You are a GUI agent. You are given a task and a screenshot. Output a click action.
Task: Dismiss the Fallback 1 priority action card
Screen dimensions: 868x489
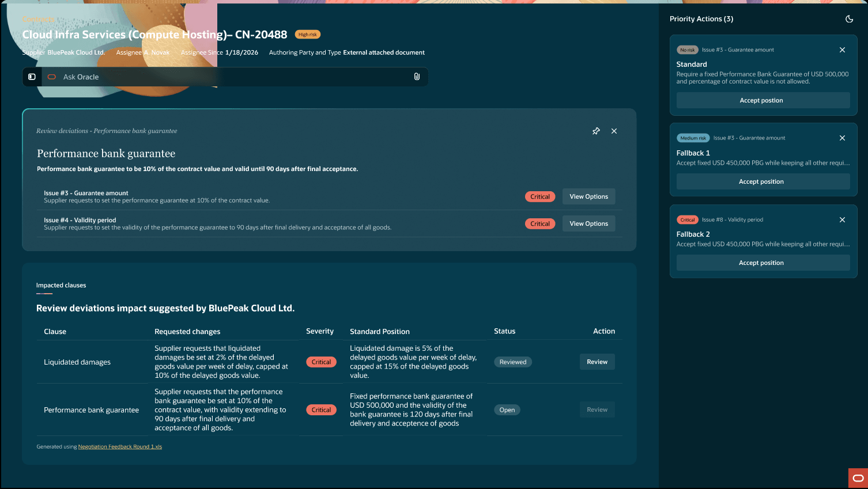[842, 138]
